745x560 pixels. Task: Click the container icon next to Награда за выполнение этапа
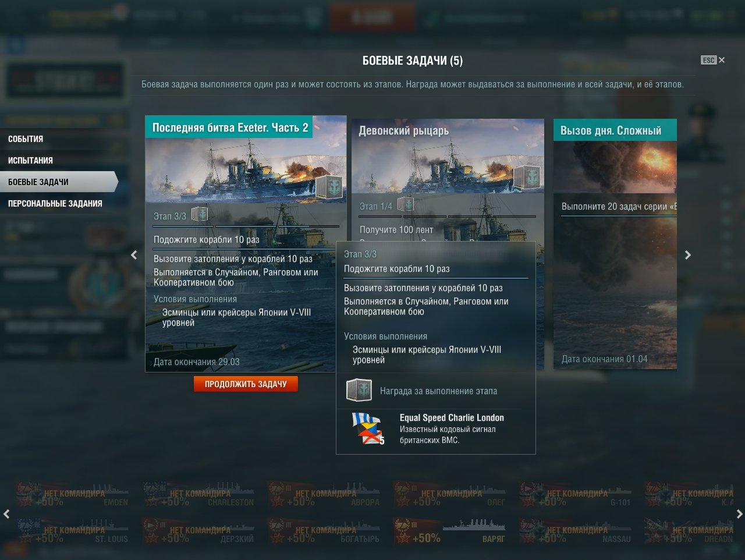coord(359,391)
